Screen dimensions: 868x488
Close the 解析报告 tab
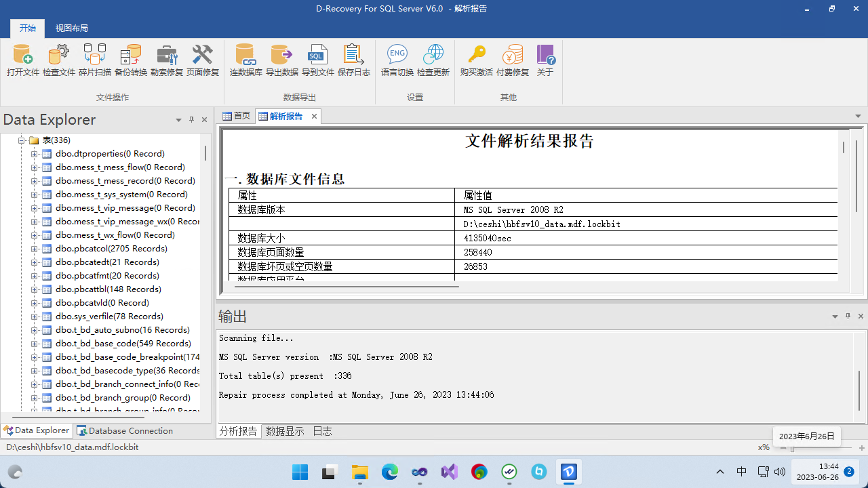[x=314, y=117]
